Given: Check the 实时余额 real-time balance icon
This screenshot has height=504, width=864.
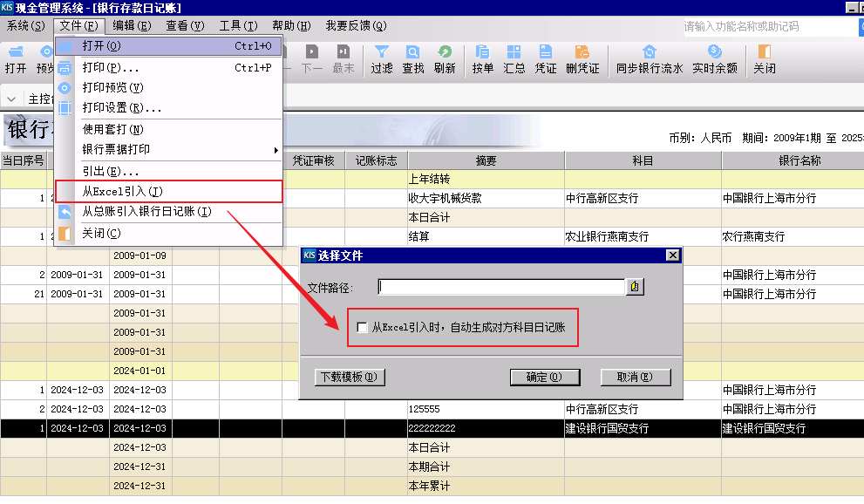Looking at the screenshot, I should click(714, 58).
